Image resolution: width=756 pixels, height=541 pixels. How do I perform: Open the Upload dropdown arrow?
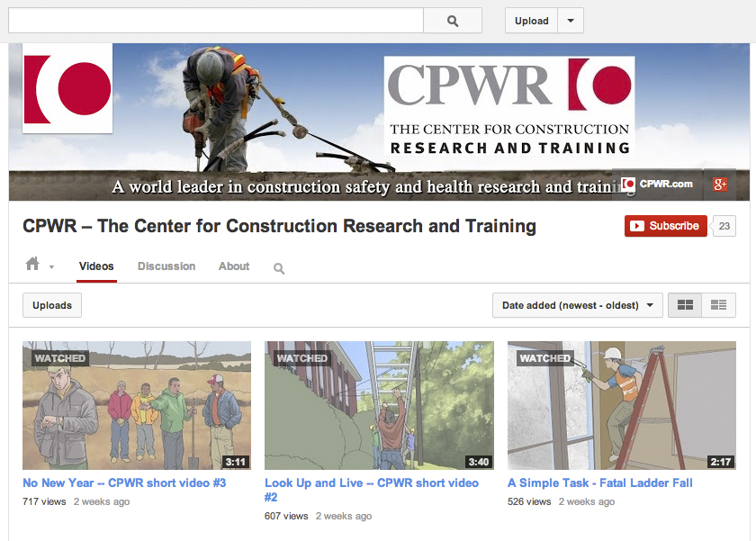click(x=571, y=20)
